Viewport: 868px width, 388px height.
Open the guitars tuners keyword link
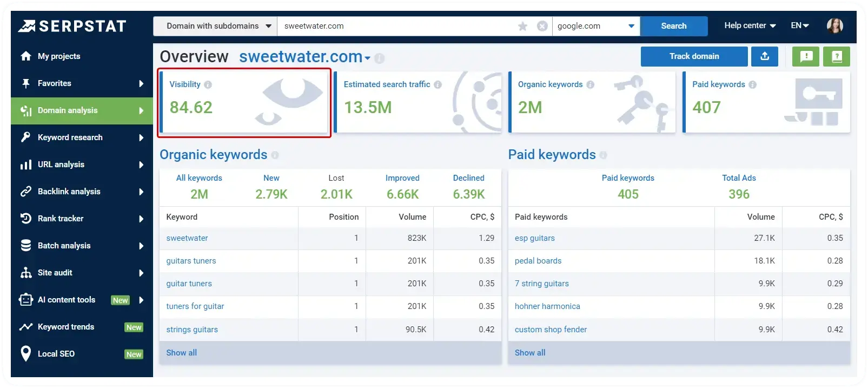pos(191,261)
